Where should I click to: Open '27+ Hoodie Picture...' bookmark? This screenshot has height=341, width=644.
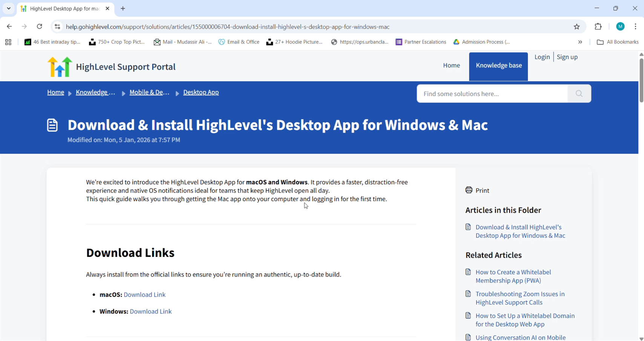(294, 42)
